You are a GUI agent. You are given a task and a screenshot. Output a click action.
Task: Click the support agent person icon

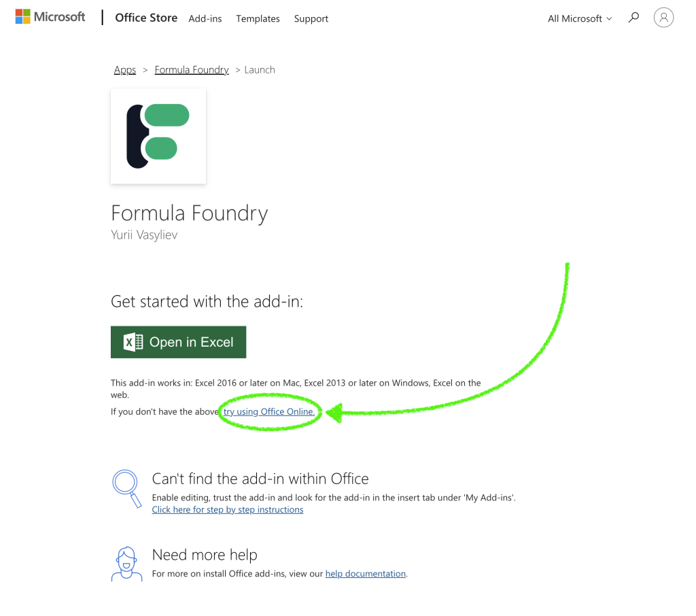click(126, 564)
